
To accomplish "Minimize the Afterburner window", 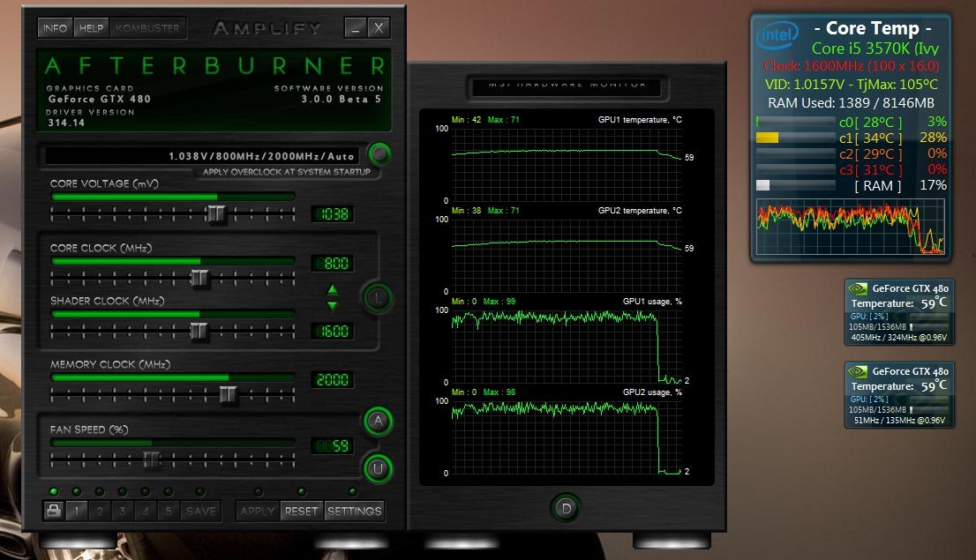I will 355,28.
